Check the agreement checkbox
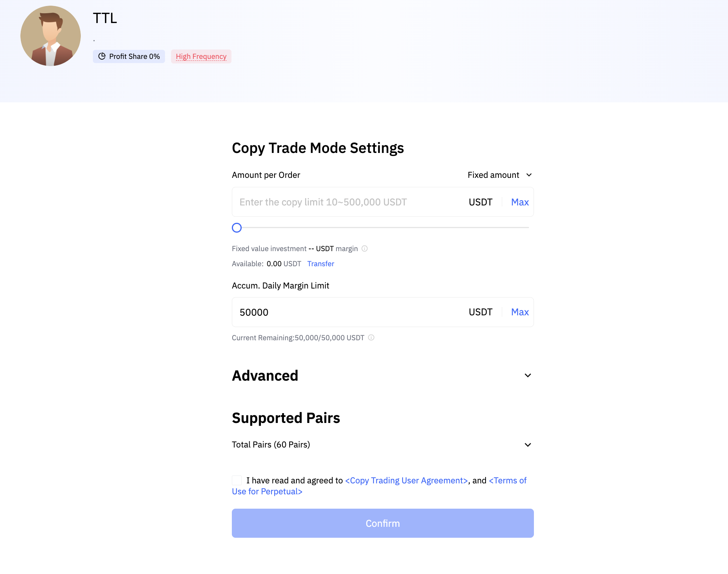The width and height of the screenshot is (728, 574). pyautogui.click(x=237, y=480)
